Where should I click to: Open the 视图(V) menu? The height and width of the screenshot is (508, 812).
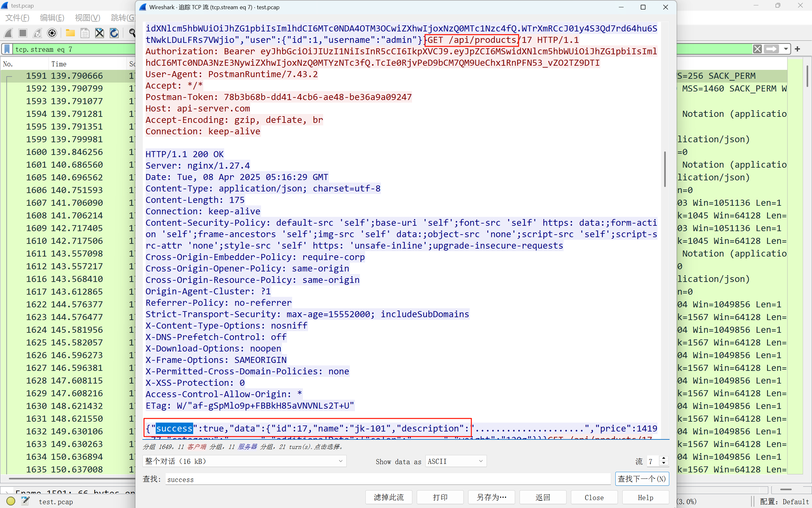[88, 18]
